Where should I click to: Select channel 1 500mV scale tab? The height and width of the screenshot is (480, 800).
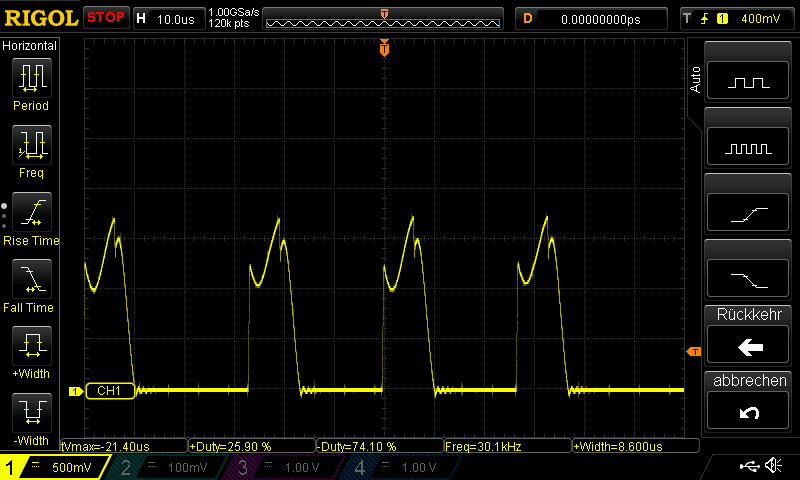55,467
